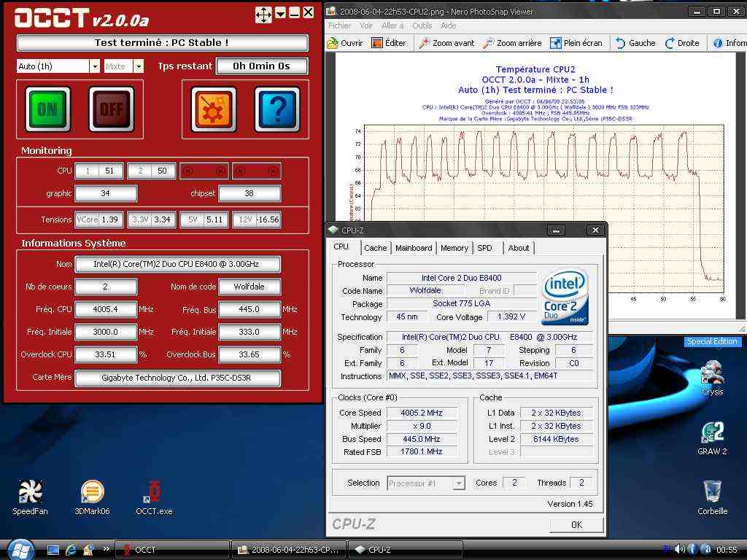Click the Core Speed 4005.2 MHz value
Screen dimensions: 747x560
point(422,413)
